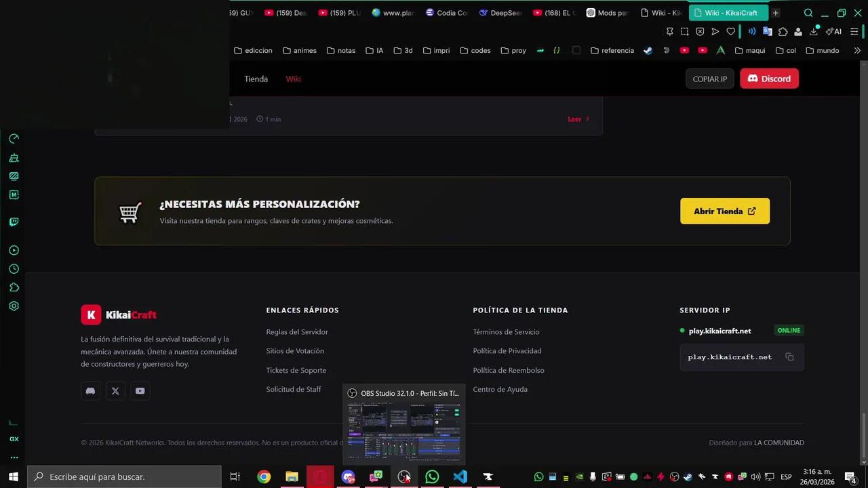Open the new tab plus button
The height and width of the screenshot is (488, 868).
pos(776,13)
